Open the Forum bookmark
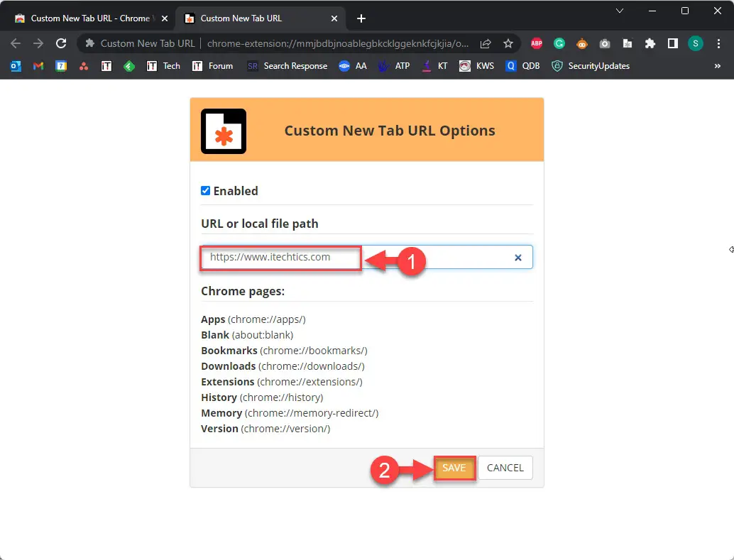Image resolution: width=734 pixels, height=560 pixels. click(212, 66)
